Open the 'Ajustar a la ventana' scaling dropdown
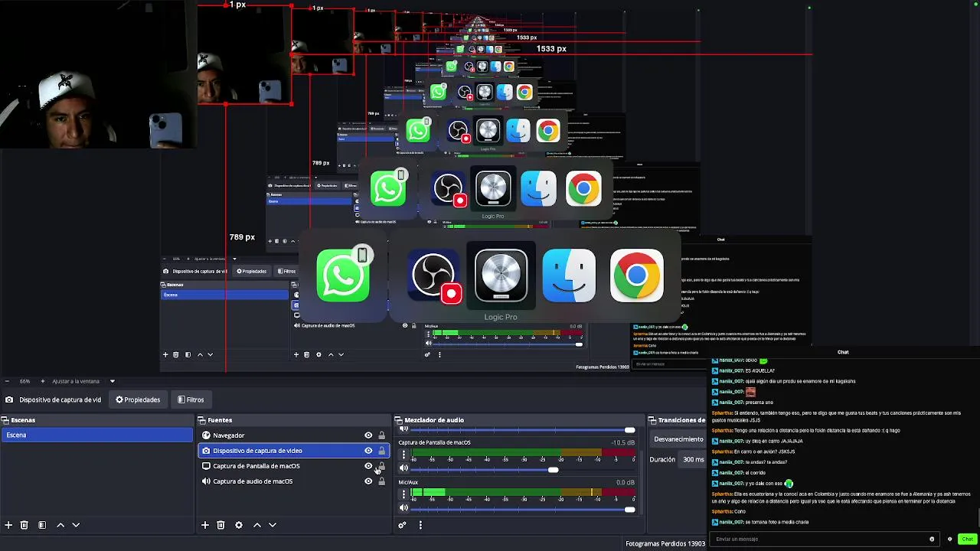 pos(83,381)
